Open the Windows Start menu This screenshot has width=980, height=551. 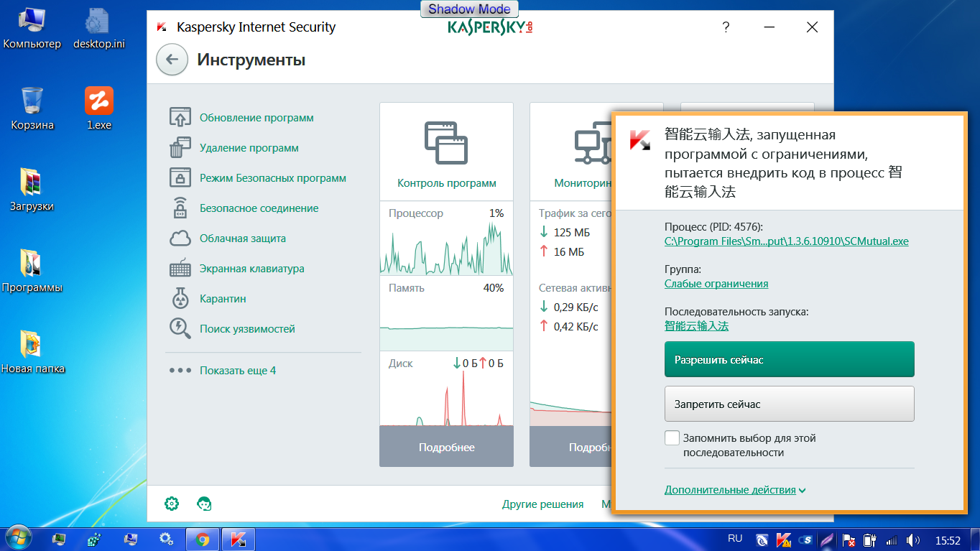[x=18, y=539]
